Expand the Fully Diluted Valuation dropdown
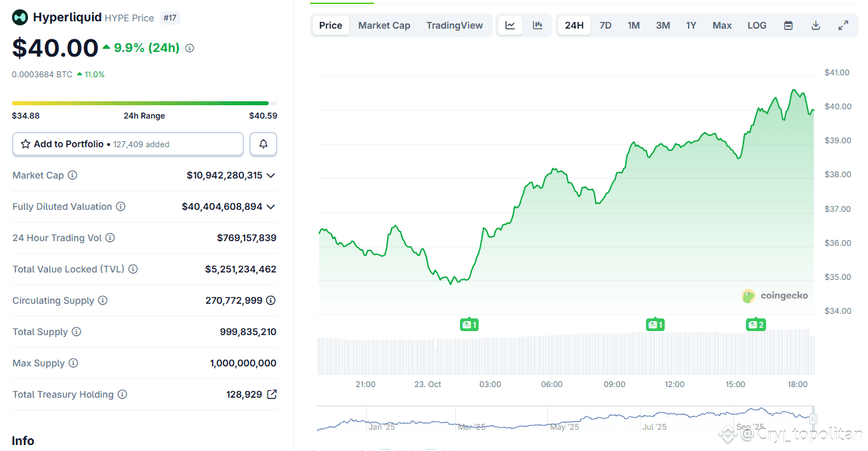The width and height of the screenshot is (868, 451). tap(271, 206)
